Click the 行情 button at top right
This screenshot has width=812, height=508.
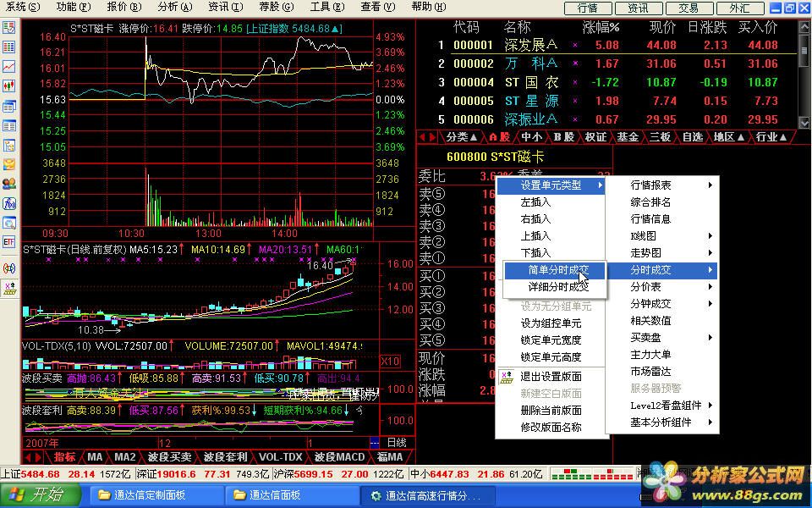click(587, 8)
